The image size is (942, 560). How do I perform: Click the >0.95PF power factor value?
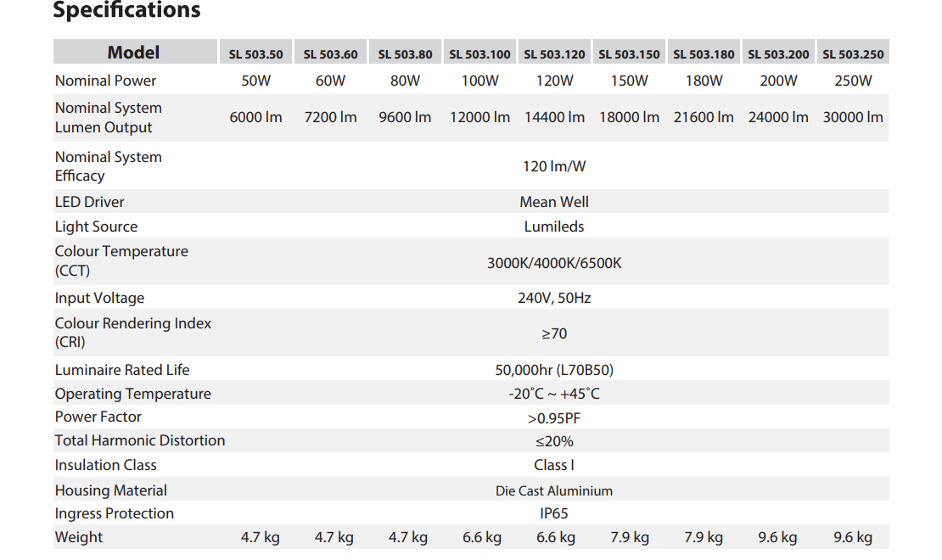tap(554, 418)
